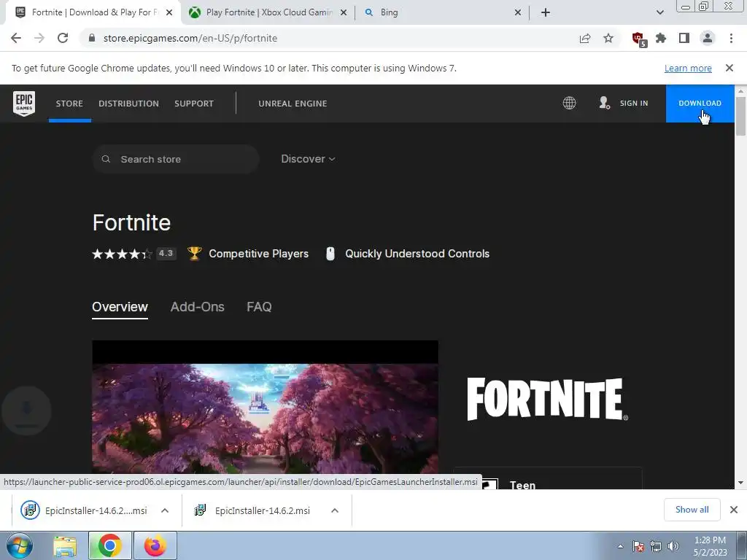The width and height of the screenshot is (747, 560).
Task: Close the downloads shelf
Action: tap(734, 510)
